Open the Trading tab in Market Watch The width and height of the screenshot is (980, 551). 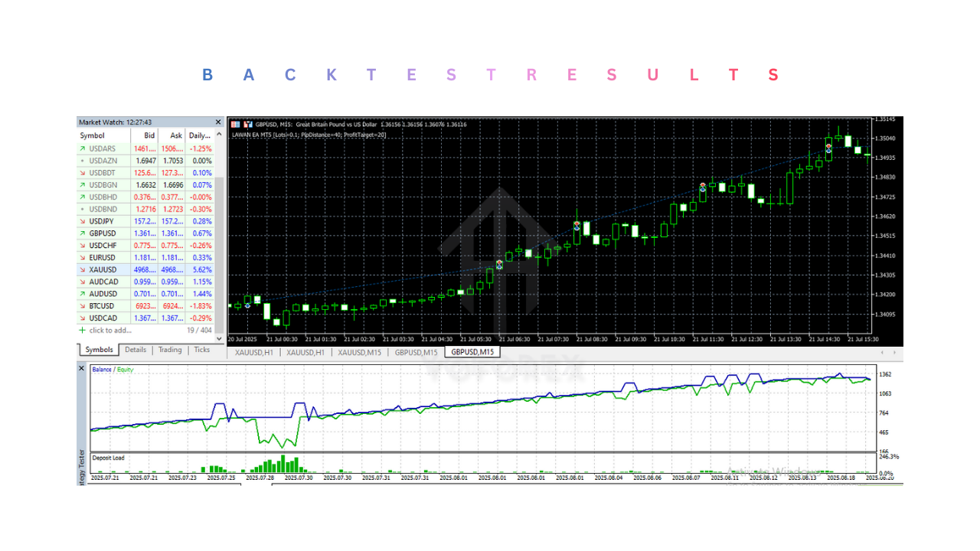[x=170, y=350]
